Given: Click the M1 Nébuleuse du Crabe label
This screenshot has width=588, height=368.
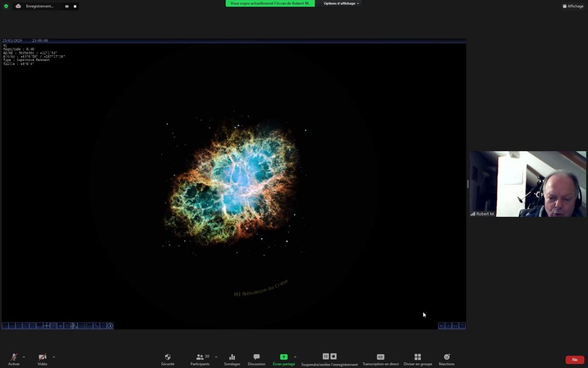Looking at the screenshot, I should point(261,288).
